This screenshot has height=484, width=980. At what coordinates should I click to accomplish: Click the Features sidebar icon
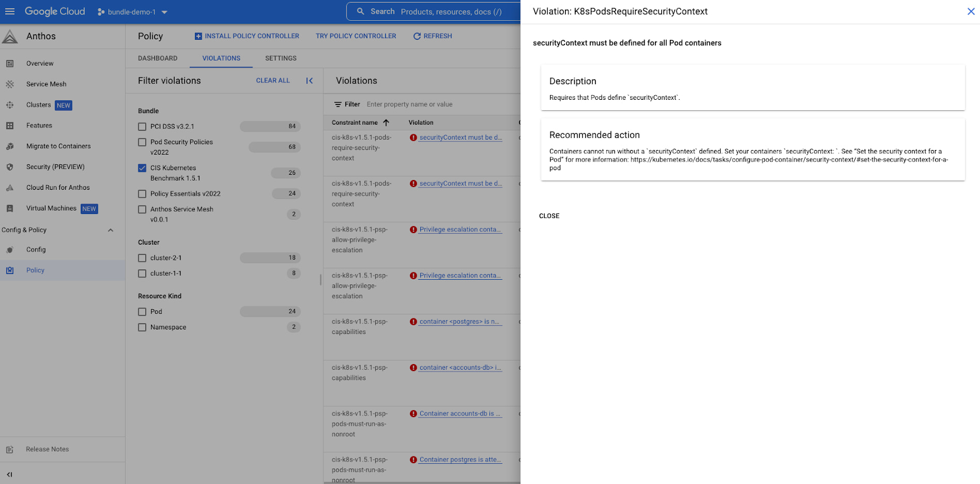(10, 126)
